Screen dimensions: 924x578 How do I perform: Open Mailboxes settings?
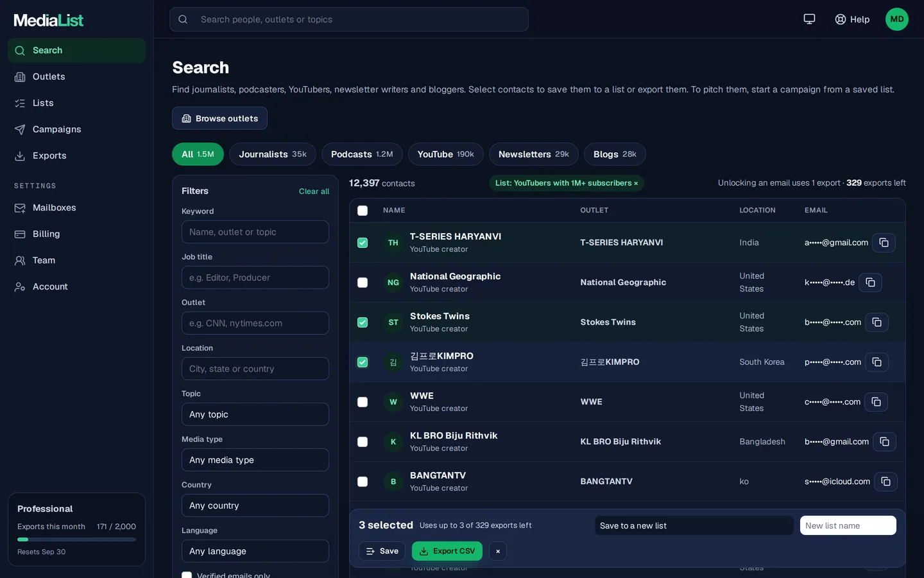[76, 207]
